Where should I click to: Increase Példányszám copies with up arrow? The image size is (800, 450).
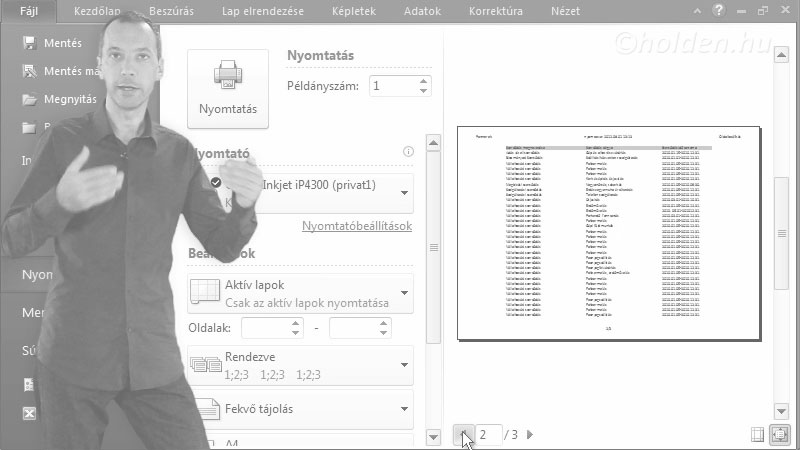[x=423, y=81]
